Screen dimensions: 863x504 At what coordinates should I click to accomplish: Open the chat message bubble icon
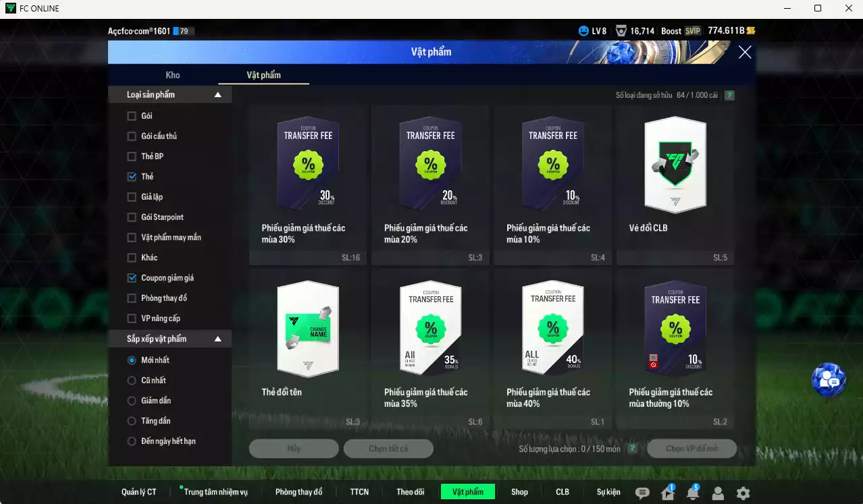642,493
